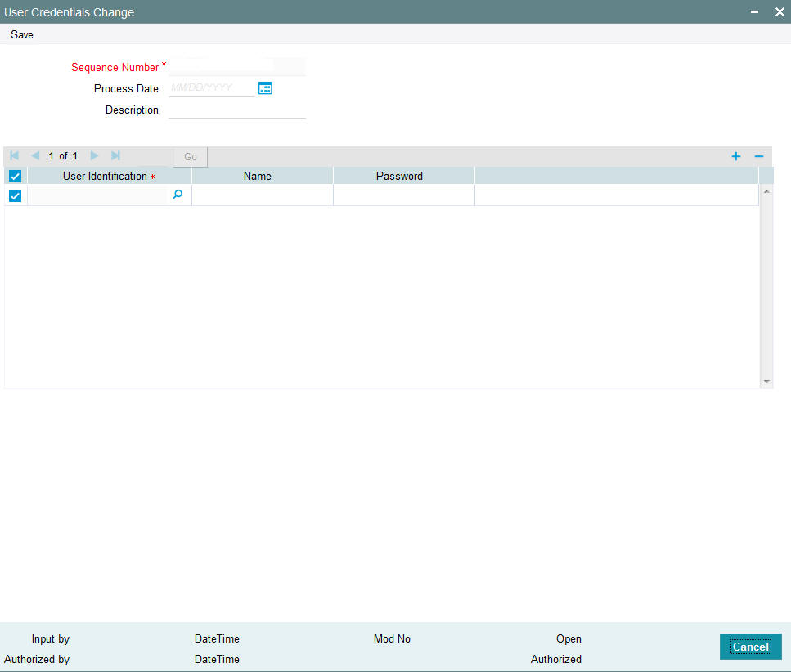Click the '1 of 1' page indicator
791x672 pixels.
[x=63, y=156]
